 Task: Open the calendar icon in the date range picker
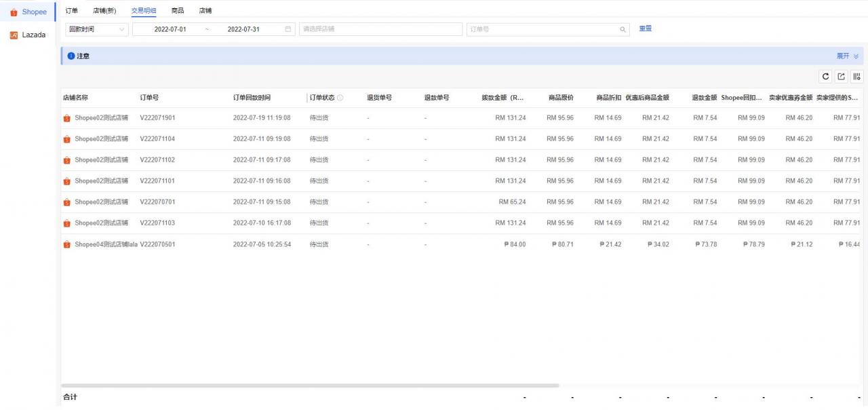coord(286,29)
